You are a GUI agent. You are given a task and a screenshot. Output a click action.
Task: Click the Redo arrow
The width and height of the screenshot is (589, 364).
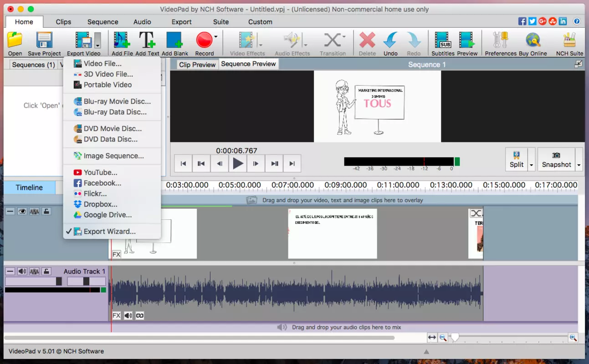414,40
